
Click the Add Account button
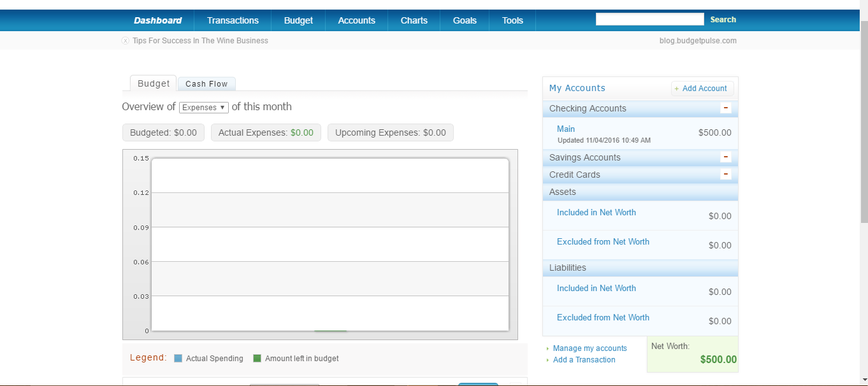click(x=702, y=89)
